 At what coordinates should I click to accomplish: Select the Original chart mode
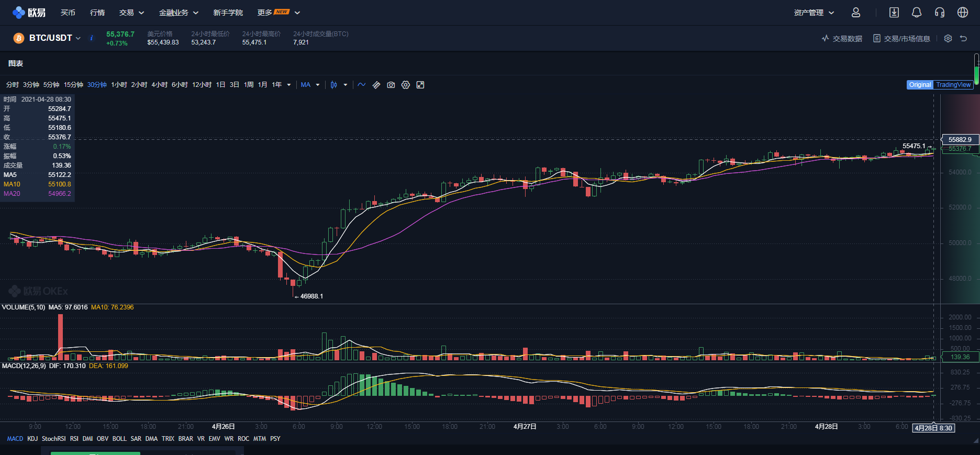coord(920,85)
